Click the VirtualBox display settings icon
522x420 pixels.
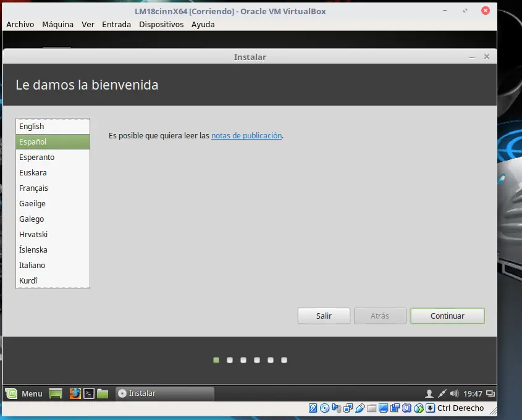(383, 408)
